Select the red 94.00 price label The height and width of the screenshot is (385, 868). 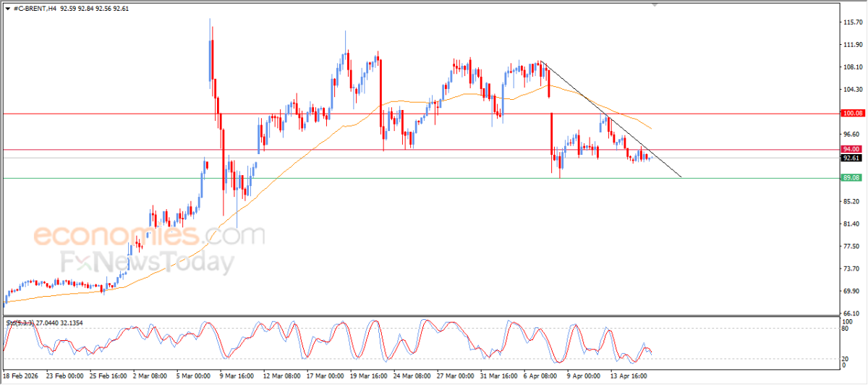click(850, 149)
